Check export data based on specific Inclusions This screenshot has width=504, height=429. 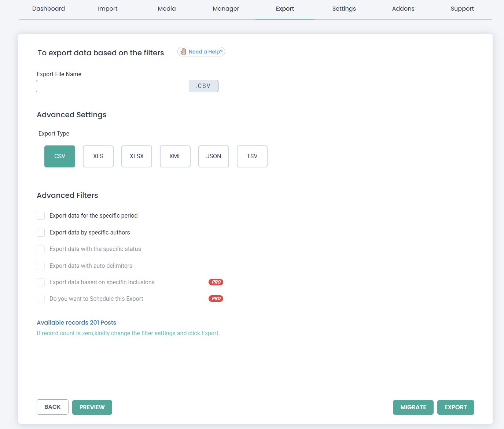[x=41, y=282]
